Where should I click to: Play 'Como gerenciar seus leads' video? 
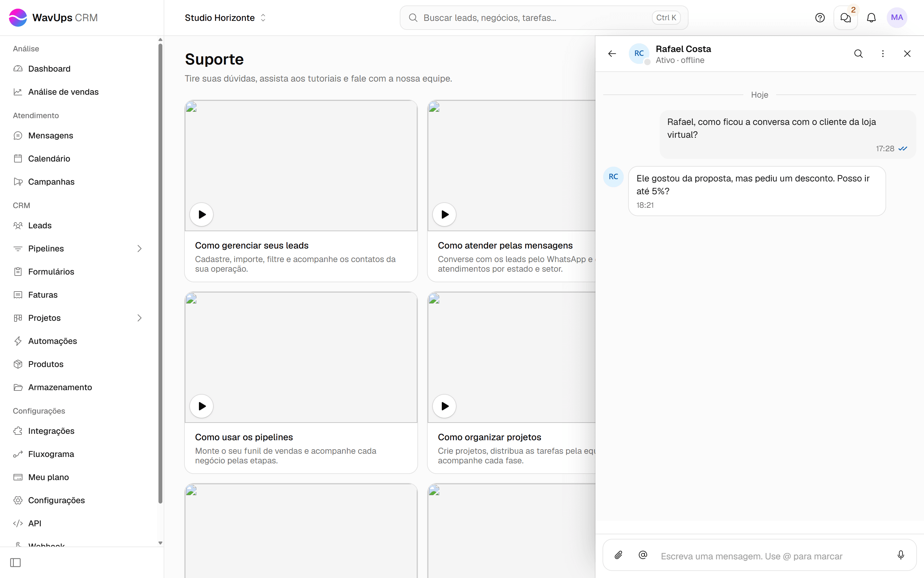point(201,215)
